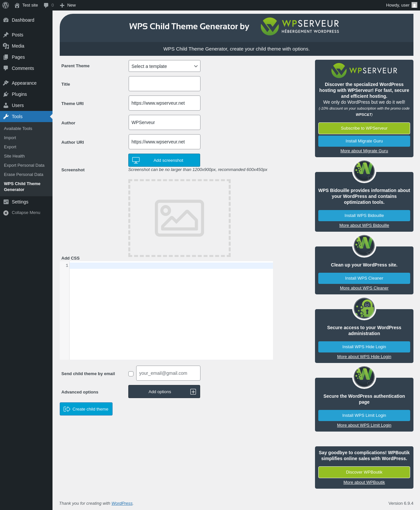Click the Author input containing WPServeur

point(164,122)
